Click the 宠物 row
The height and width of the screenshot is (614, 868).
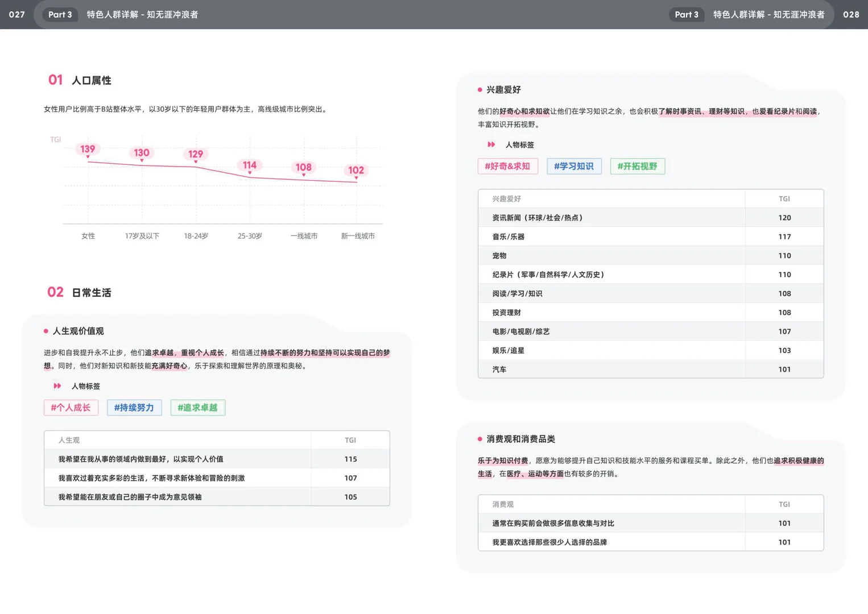(651, 256)
